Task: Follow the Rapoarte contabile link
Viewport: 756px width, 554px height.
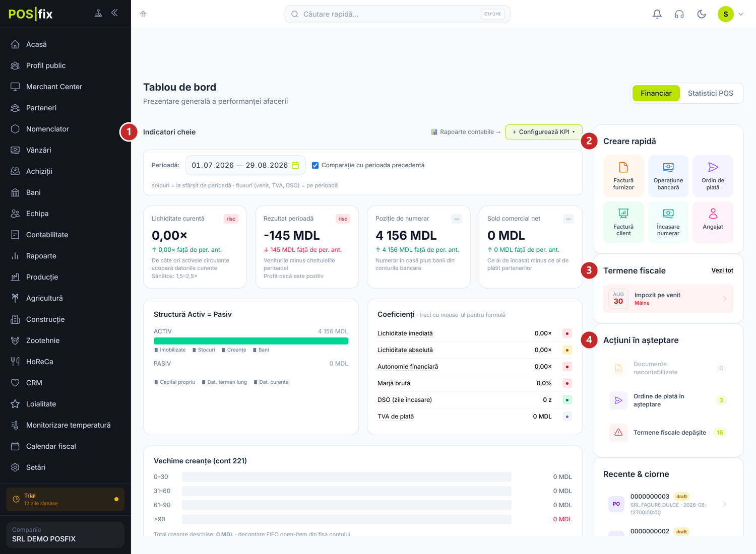Action: (466, 132)
